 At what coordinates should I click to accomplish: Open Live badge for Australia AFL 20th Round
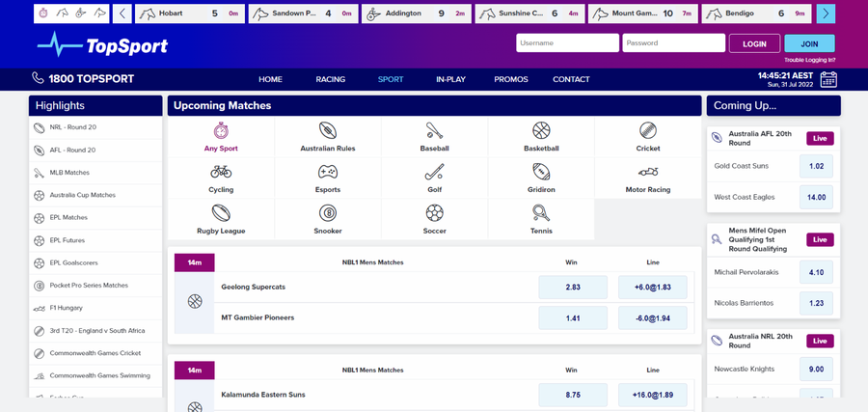(820, 138)
